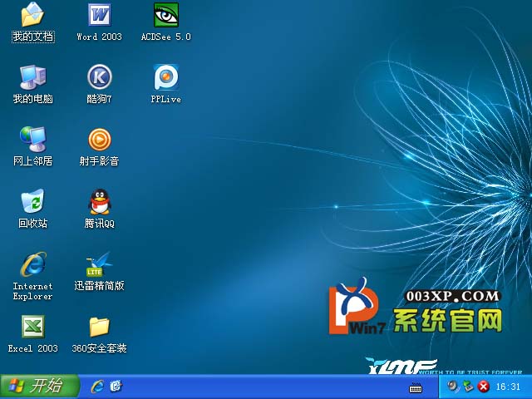This screenshot has width=532, height=399.
Task: Click the speaker volume tray icon
Action: click(x=452, y=386)
